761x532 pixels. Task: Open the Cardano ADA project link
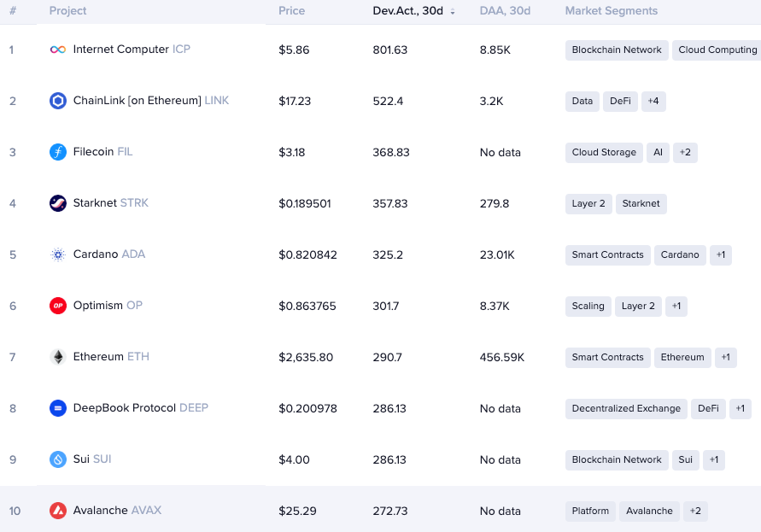(x=109, y=254)
